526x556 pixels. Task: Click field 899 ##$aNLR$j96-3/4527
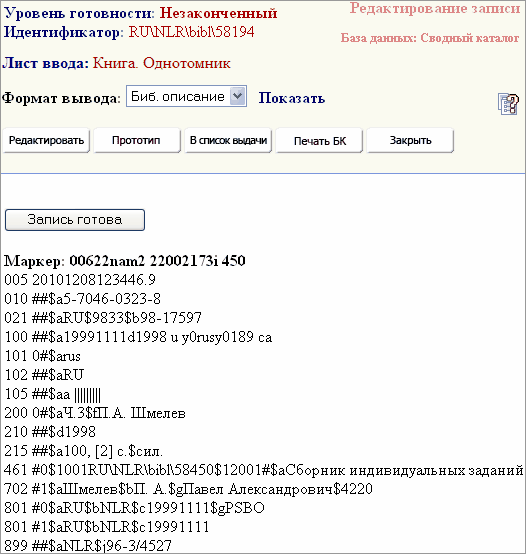coord(88,546)
